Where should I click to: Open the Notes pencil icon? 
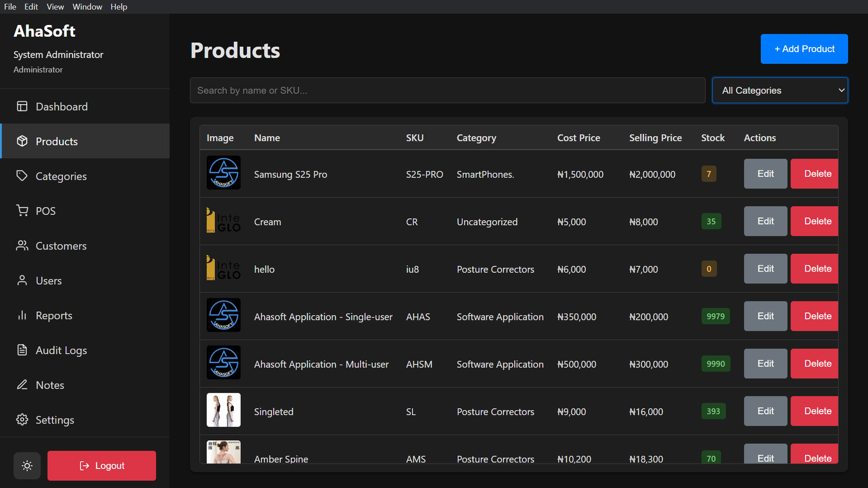(22, 384)
